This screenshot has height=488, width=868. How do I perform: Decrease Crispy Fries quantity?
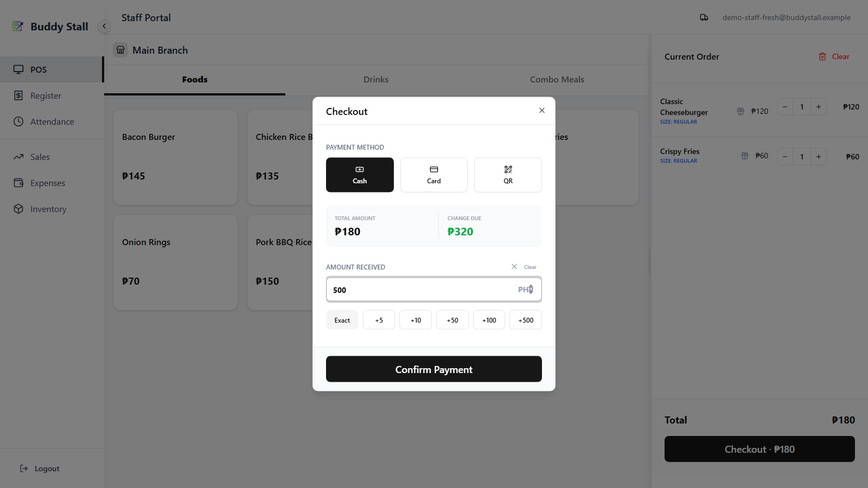785,157
